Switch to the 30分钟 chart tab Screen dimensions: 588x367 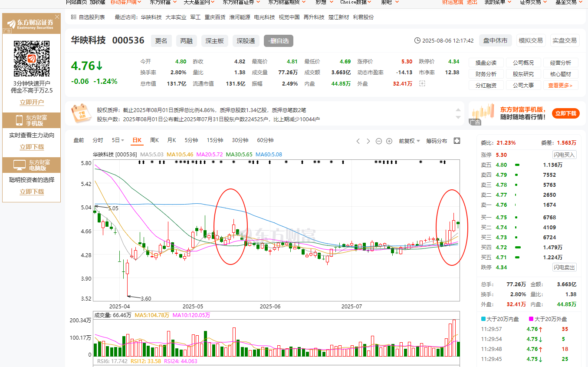coord(240,140)
